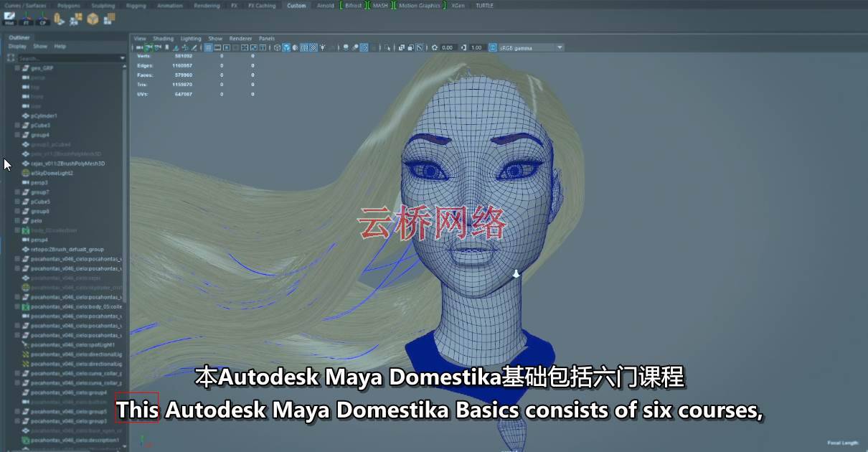The width and height of the screenshot is (868, 452).
Task: Activate the isolate select icon
Action: [x=388, y=47]
